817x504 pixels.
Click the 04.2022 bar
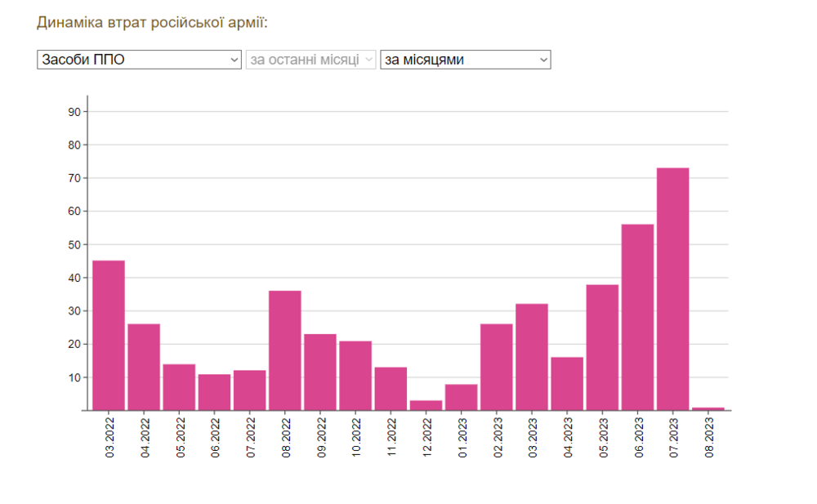pyautogui.click(x=144, y=368)
